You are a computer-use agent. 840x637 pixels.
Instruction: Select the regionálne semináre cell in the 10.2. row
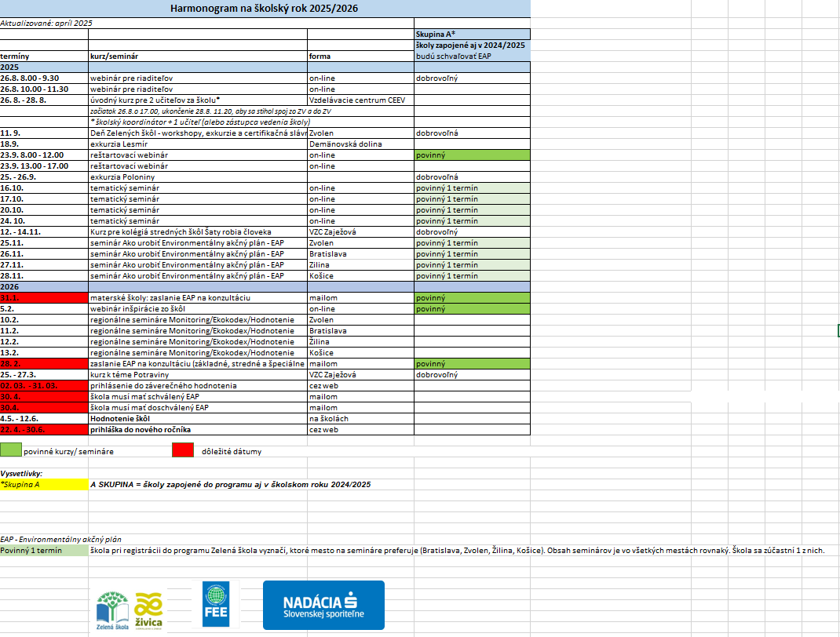[x=198, y=319]
